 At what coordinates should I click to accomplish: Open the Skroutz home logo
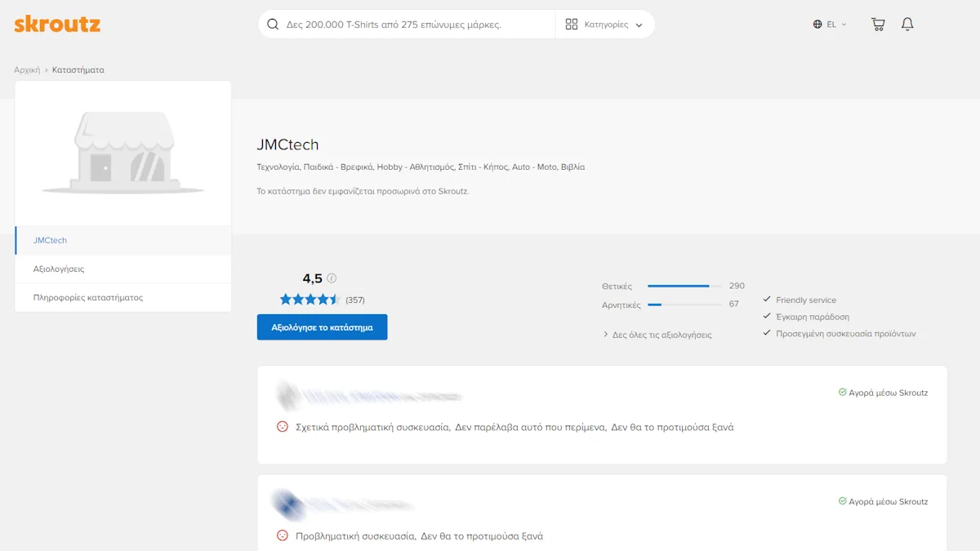pyautogui.click(x=57, y=24)
